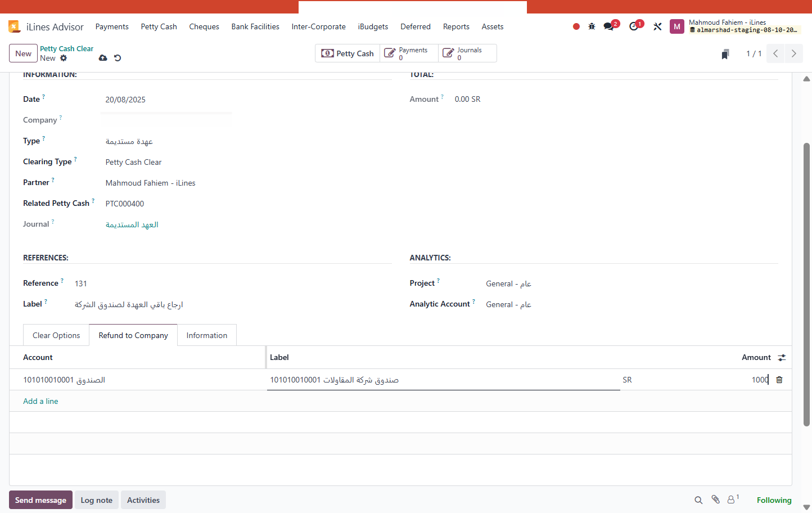The image size is (812, 513).
Task: Search messages with magnifier icon
Action: pyautogui.click(x=698, y=500)
